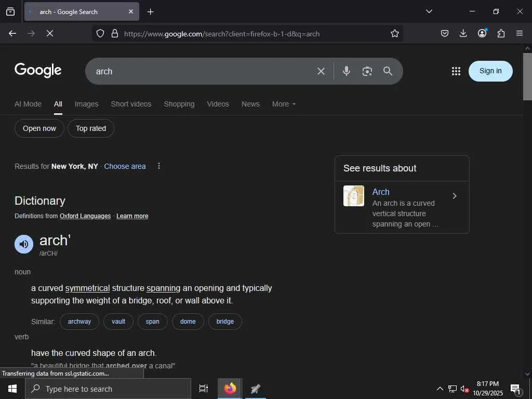
Task: Expand the More search filters dropdown
Action: coord(284,104)
